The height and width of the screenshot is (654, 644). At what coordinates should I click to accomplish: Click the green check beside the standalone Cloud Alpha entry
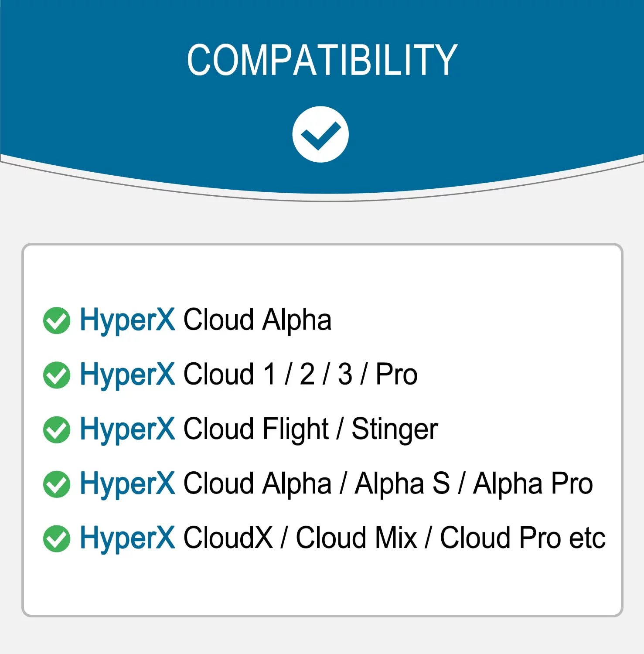[x=57, y=320]
